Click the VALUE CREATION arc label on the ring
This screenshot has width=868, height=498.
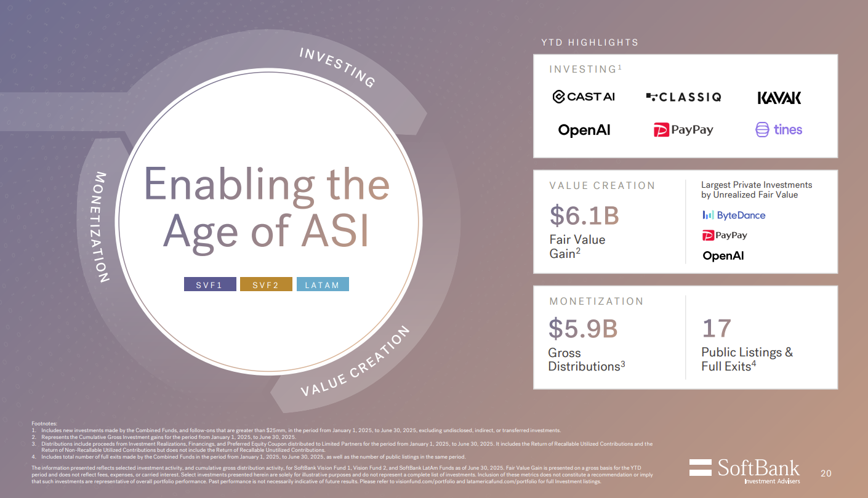point(355,363)
